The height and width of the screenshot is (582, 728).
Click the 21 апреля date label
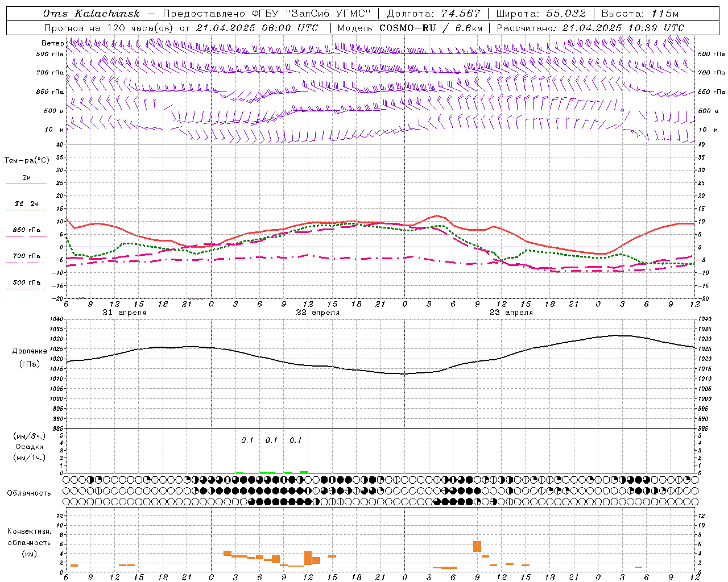click(124, 313)
